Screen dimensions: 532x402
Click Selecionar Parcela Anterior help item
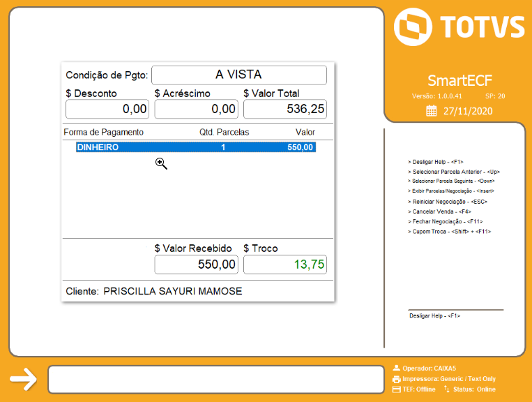454,172
